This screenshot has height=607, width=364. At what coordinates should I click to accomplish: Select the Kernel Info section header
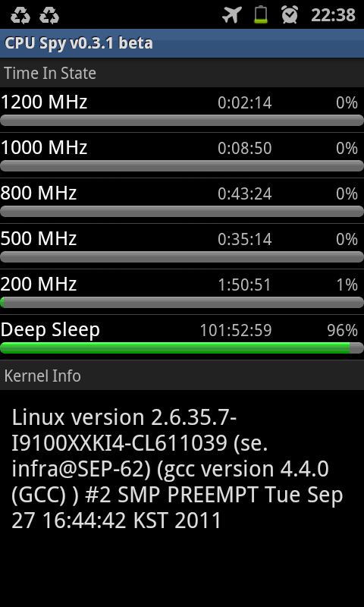pyautogui.click(x=182, y=376)
